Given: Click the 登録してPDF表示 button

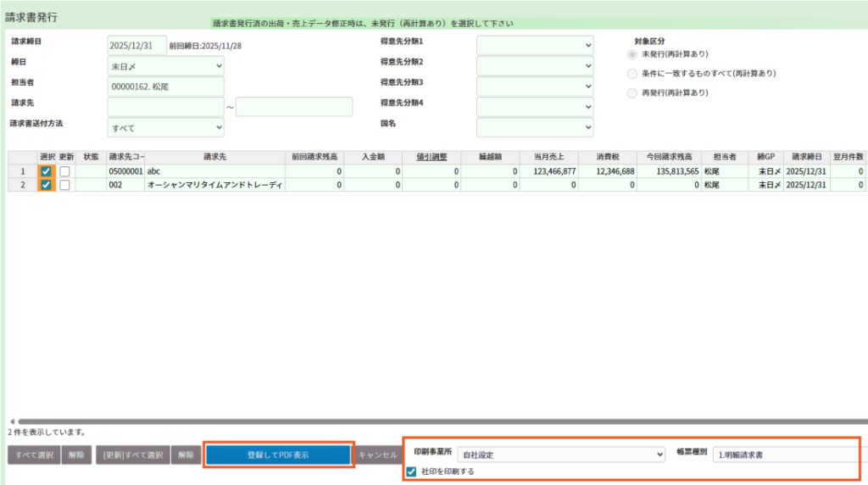Looking at the screenshot, I should [278, 455].
